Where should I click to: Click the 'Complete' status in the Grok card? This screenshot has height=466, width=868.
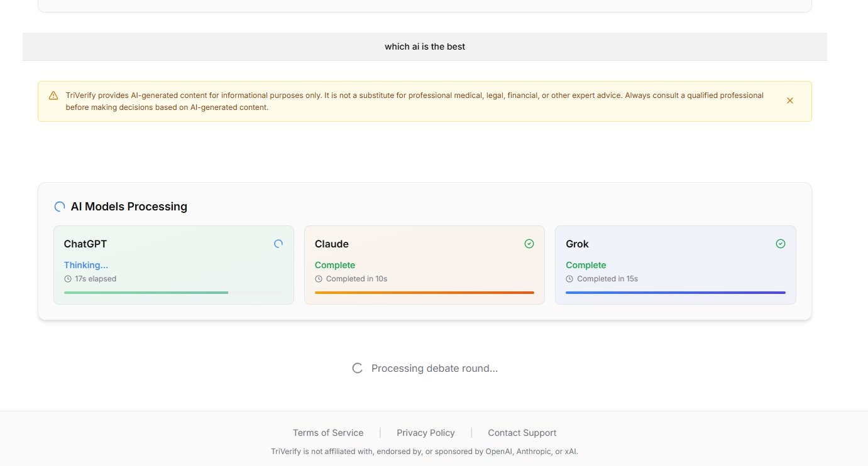pos(586,265)
